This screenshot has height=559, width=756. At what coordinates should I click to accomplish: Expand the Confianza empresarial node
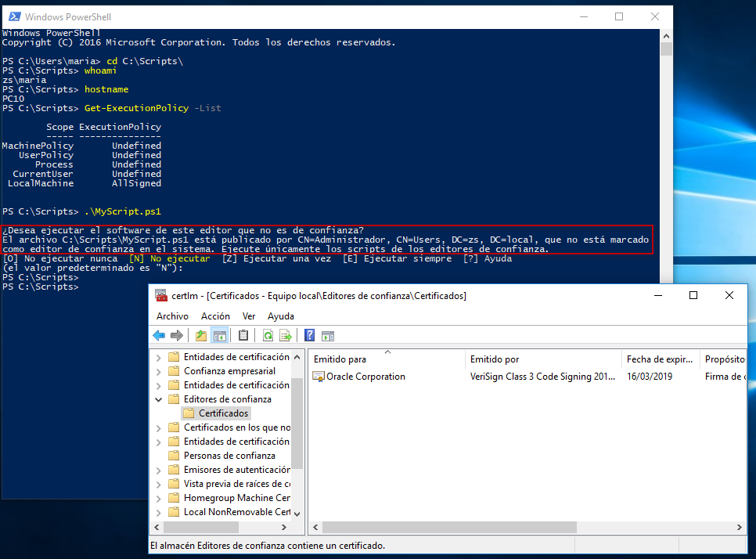click(x=158, y=371)
